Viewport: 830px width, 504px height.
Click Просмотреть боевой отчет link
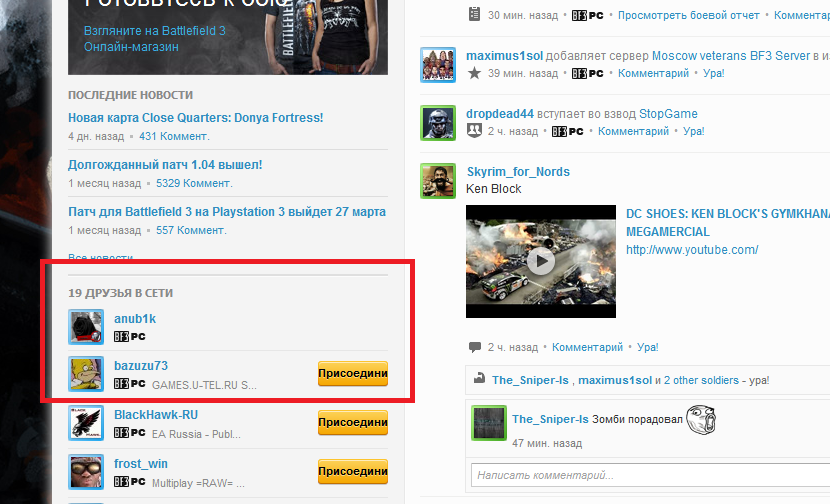point(689,15)
